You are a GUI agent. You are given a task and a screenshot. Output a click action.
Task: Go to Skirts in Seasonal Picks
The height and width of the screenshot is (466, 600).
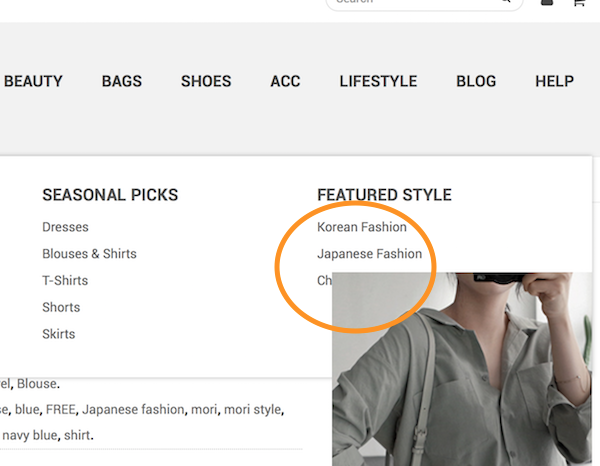[58, 334]
